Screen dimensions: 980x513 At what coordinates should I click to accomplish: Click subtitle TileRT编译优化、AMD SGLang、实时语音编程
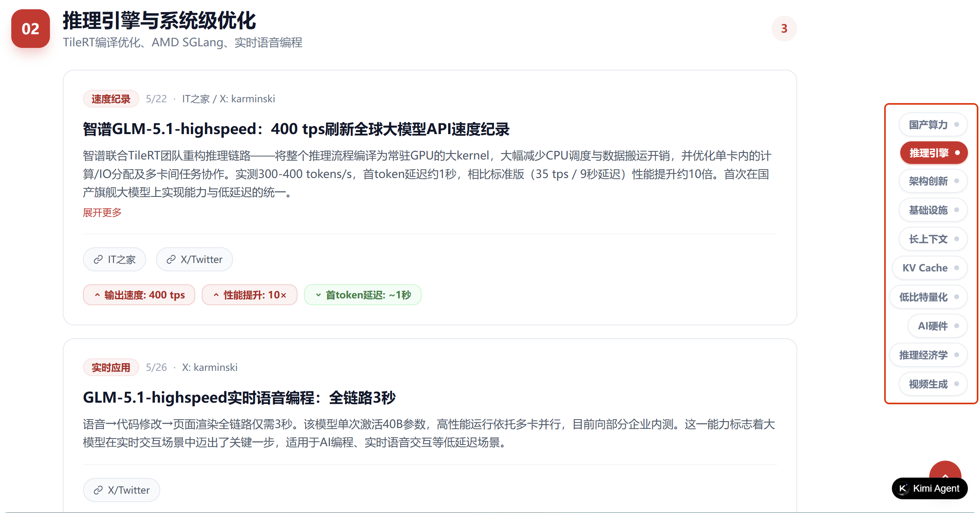(x=182, y=42)
